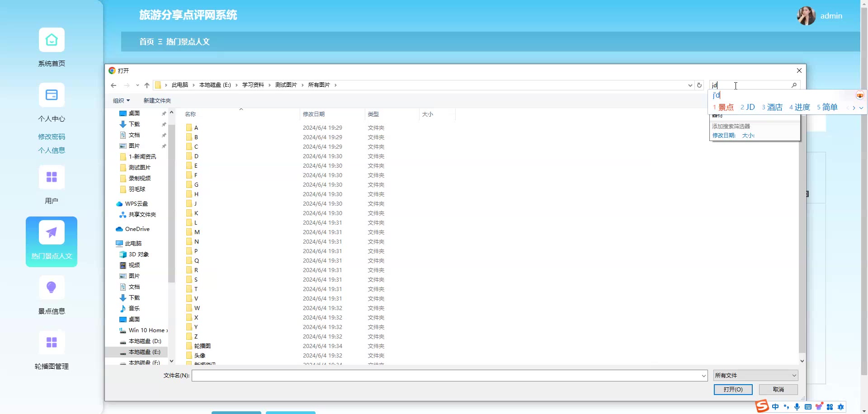Viewport: 868px width, 414px height.
Task: Add 修改日期 search filter
Action: point(724,136)
